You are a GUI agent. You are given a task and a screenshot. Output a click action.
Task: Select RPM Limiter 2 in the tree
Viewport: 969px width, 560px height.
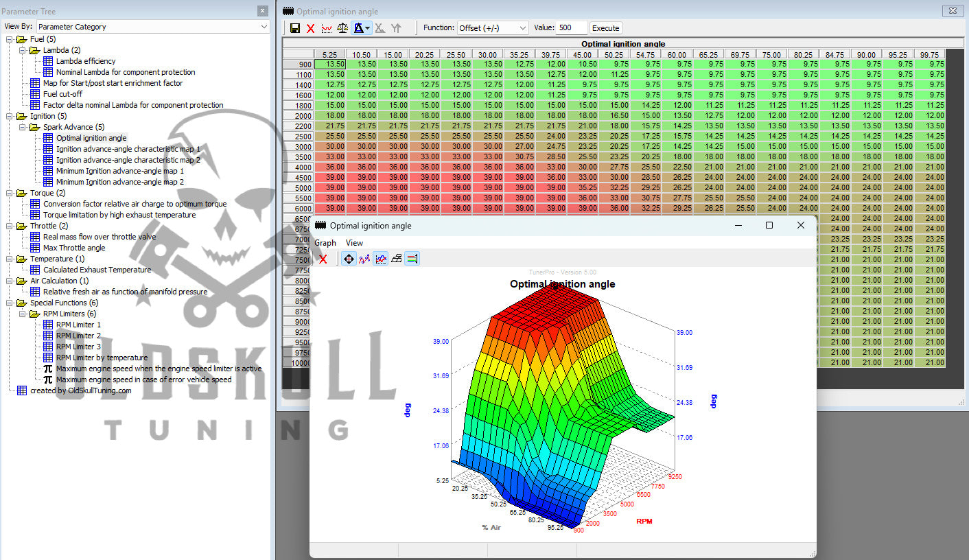[x=78, y=336]
